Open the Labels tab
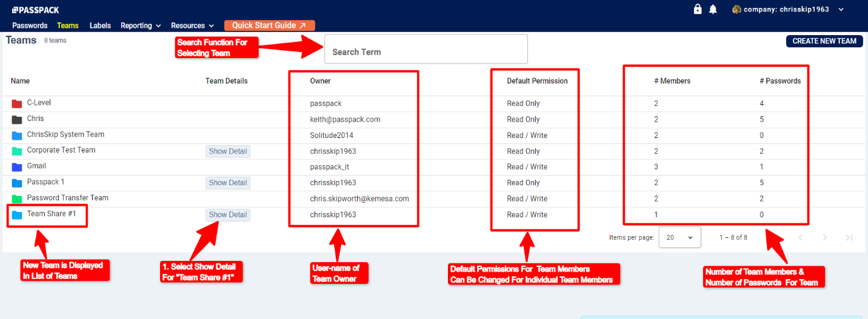 point(100,25)
